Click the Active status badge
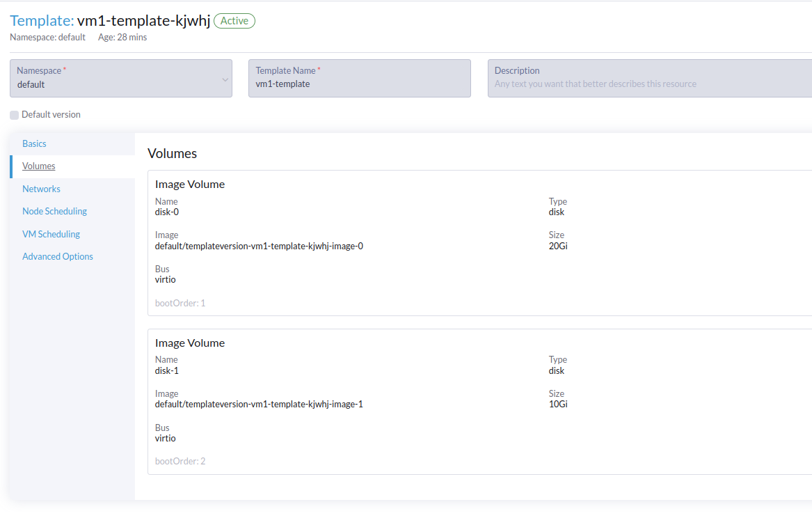This screenshot has width=812, height=525. (x=234, y=20)
